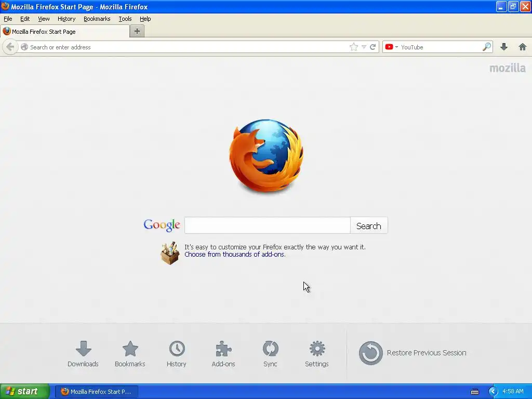Click the Google Search button
The image size is (532, 399).
369,225
